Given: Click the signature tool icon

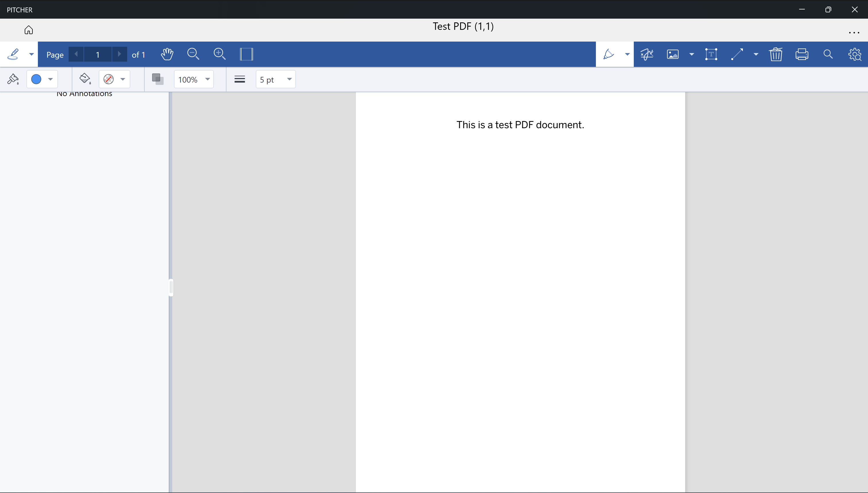Looking at the screenshot, I should click(647, 54).
